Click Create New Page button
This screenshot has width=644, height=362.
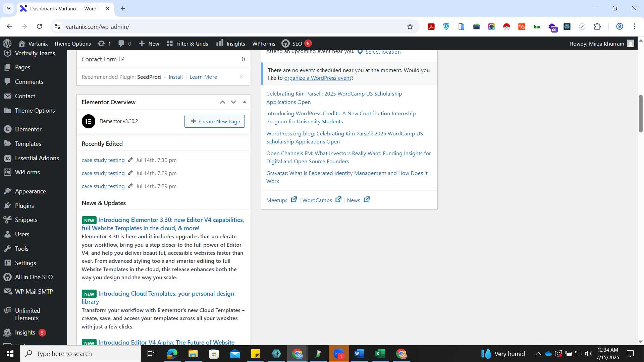coord(215,121)
